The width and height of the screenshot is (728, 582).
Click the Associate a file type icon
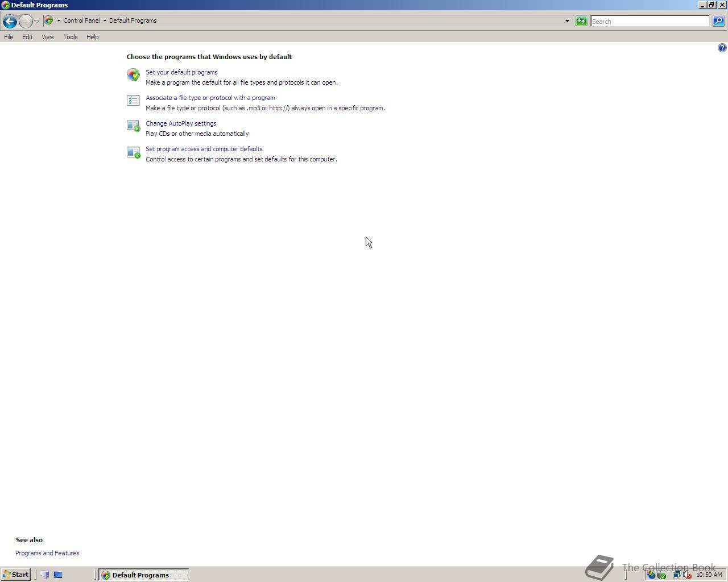tap(133, 101)
